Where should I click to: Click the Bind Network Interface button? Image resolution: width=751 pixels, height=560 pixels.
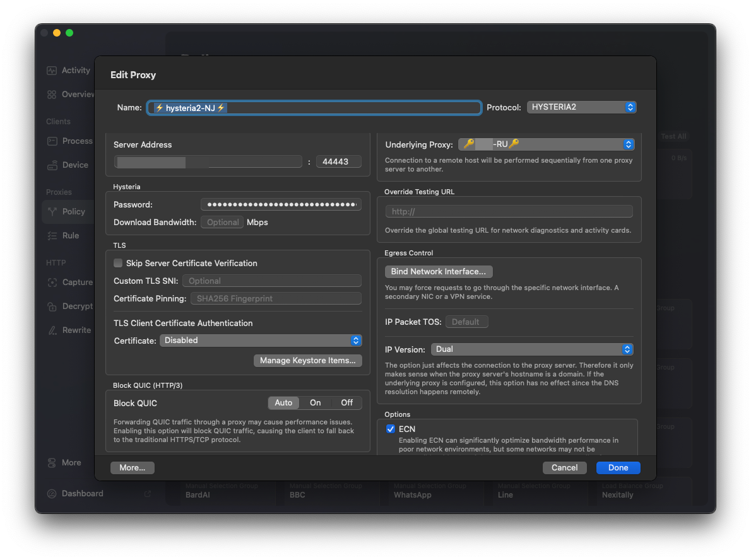438,272
